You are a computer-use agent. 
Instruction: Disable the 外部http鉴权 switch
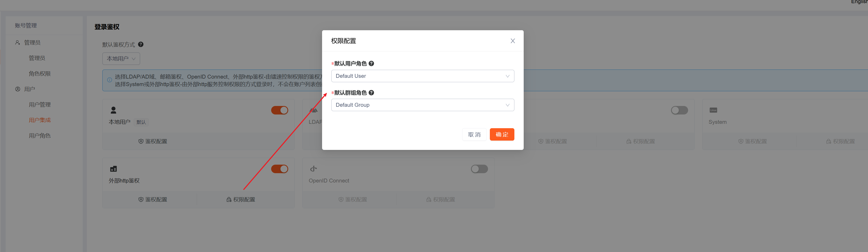(279, 169)
